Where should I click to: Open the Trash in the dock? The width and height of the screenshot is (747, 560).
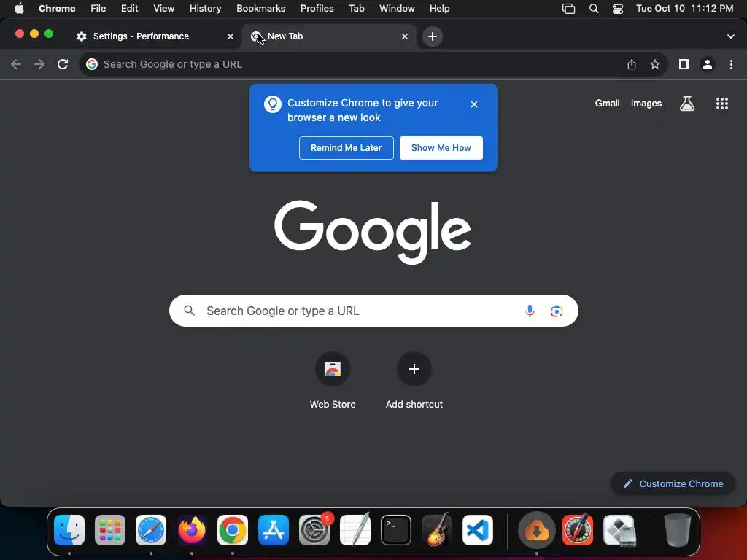pos(678,530)
